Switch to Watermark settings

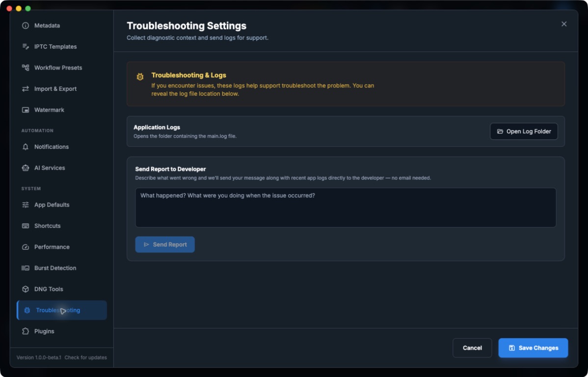[x=61, y=110]
